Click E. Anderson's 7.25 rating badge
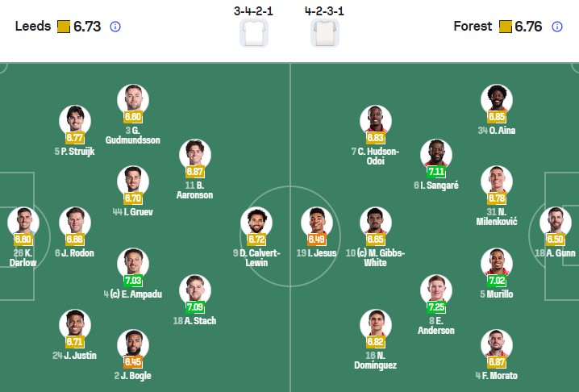This screenshot has height=392, width=579. click(x=436, y=307)
